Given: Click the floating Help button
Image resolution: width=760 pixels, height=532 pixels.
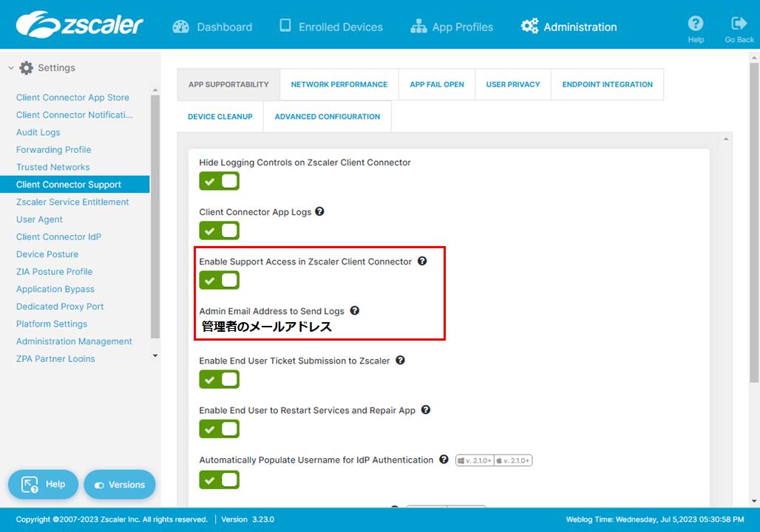Looking at the screenshot, I should 43,484.
